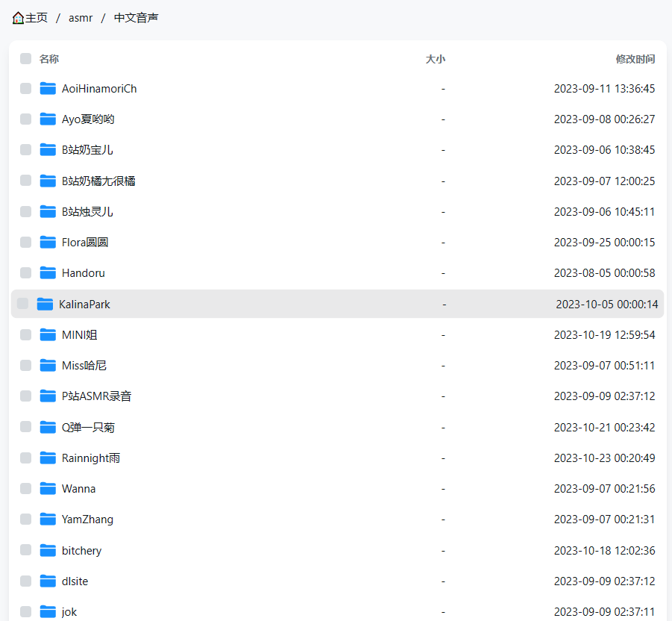Click 中文音声 breadcrumb item
The height and width of the screenshot is (621, 672).
[x=136, y=18]
